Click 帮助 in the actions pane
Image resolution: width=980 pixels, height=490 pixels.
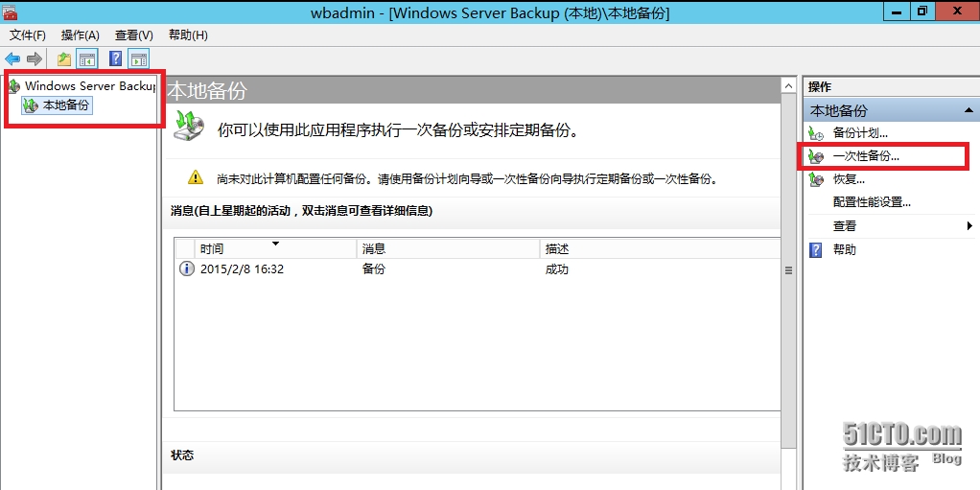tap(845, 250)
